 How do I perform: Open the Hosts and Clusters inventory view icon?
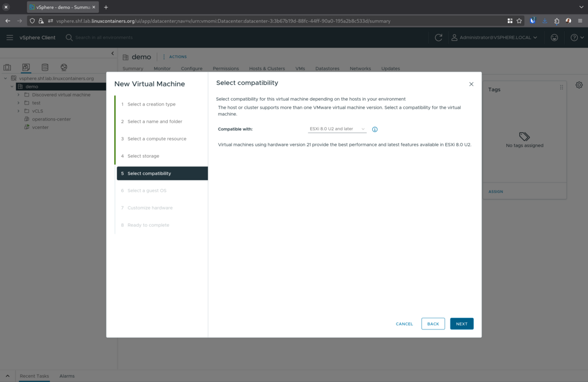pyautogui.click(x=7, y=68)
